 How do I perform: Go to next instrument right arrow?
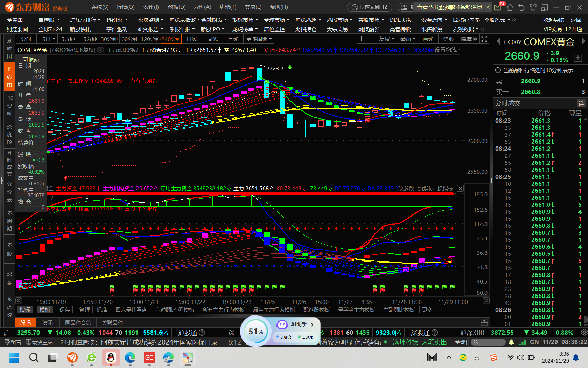(x=583, y=41)
